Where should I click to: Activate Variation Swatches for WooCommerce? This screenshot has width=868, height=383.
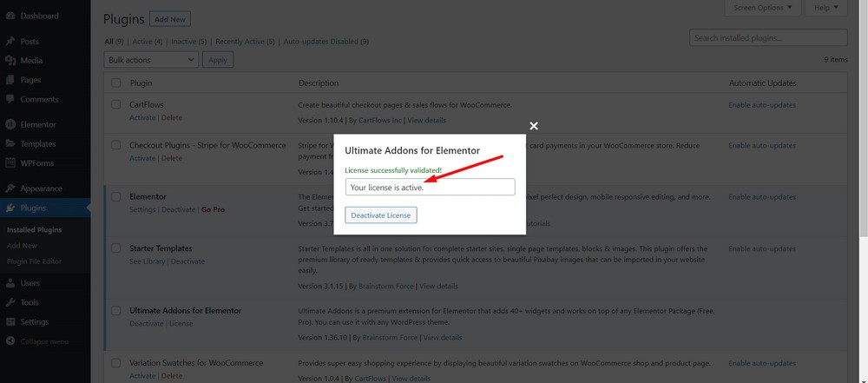coord(143,377)
